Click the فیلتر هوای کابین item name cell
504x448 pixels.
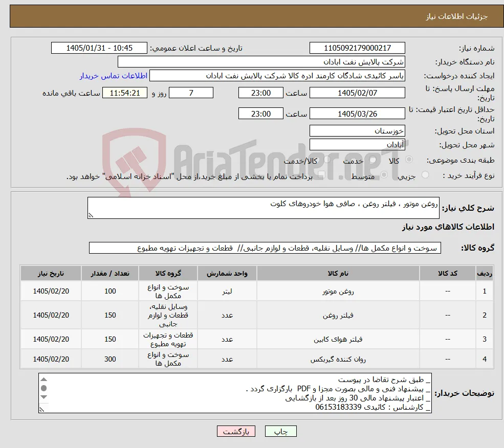click(338, 339)
